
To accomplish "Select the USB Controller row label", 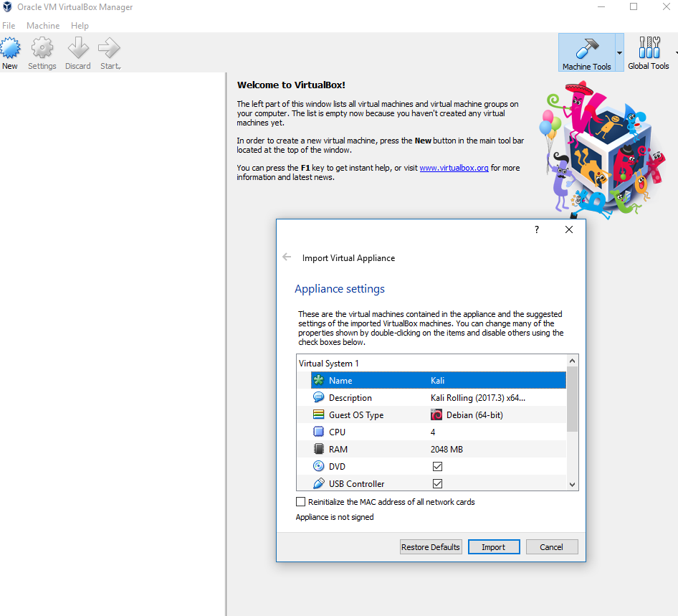I will 356,483.
